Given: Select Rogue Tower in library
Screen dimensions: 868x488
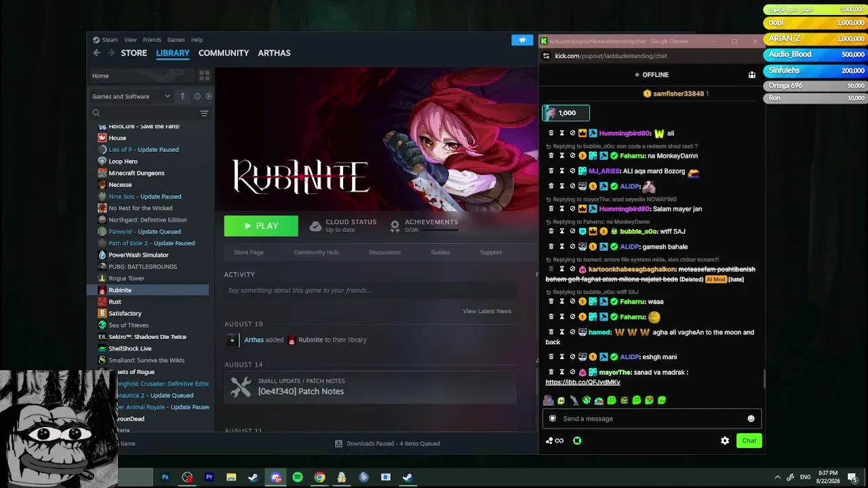Looking at the screenshot, I should click(x=126, y=278).
